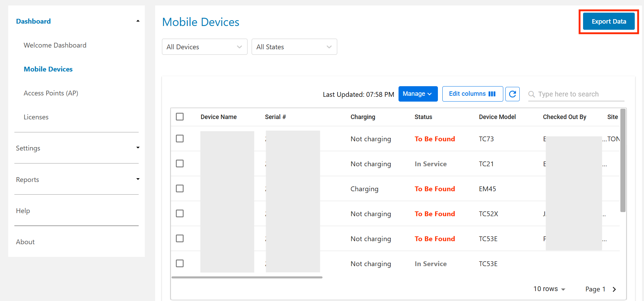Tick the TC52X device row checkbox
644x301 pixels.
click(x=180, y=213)
